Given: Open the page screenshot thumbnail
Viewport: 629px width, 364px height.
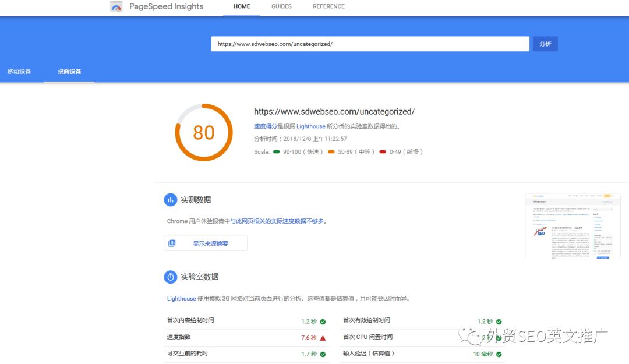Looking at the screenshot, I should tap(573, 226).
